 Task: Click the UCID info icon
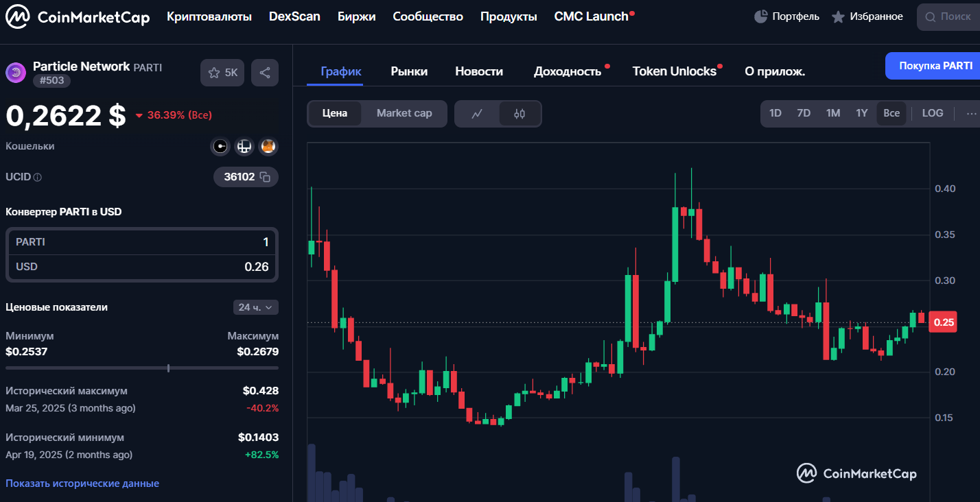38,177
